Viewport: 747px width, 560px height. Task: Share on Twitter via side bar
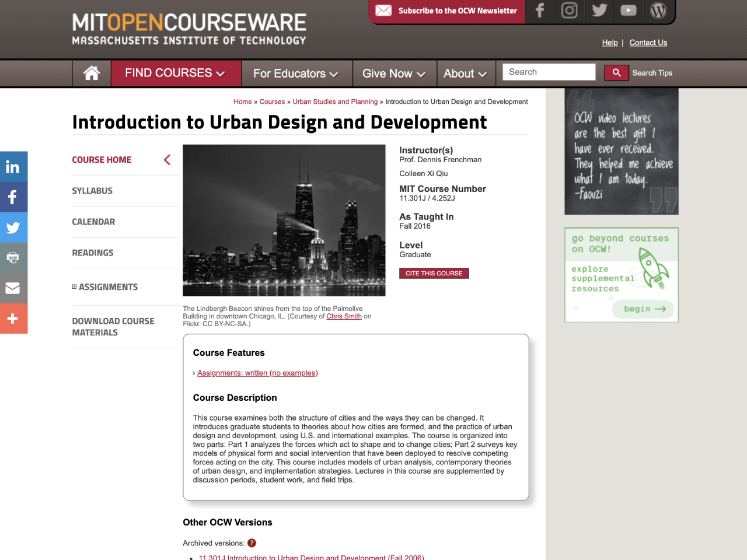13,228
